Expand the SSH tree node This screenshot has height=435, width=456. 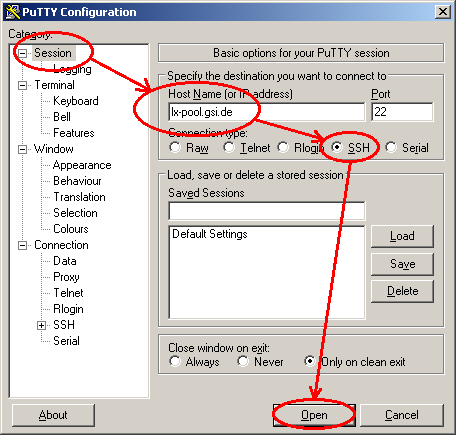41,325
